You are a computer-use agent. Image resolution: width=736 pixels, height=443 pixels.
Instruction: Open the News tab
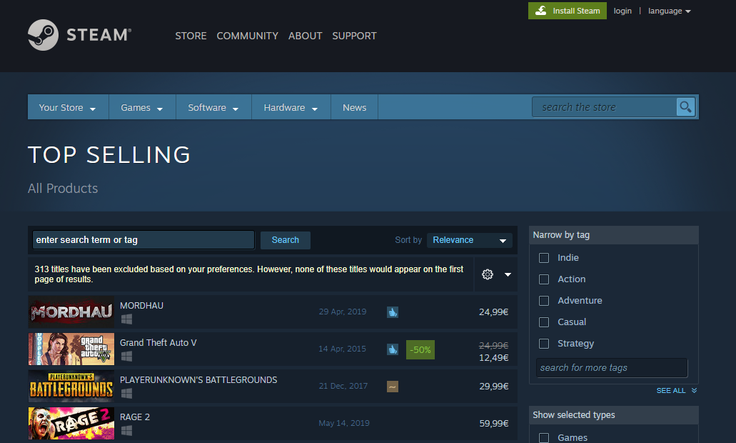[x=354, y=107]
